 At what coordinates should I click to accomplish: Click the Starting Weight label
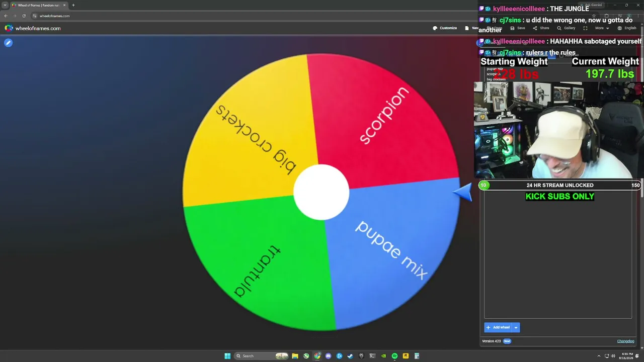(514, 61)
